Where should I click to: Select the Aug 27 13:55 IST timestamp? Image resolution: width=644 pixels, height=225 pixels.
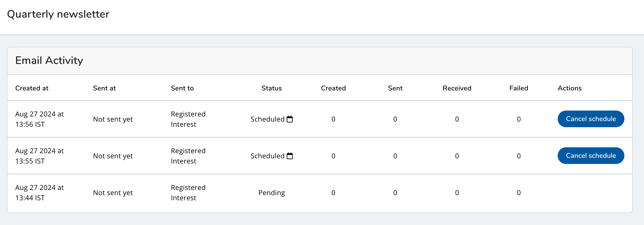pos(39,156)
